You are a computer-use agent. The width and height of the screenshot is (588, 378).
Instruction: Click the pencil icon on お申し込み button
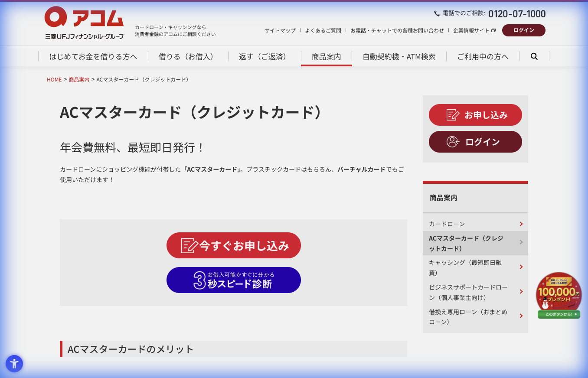452,114
